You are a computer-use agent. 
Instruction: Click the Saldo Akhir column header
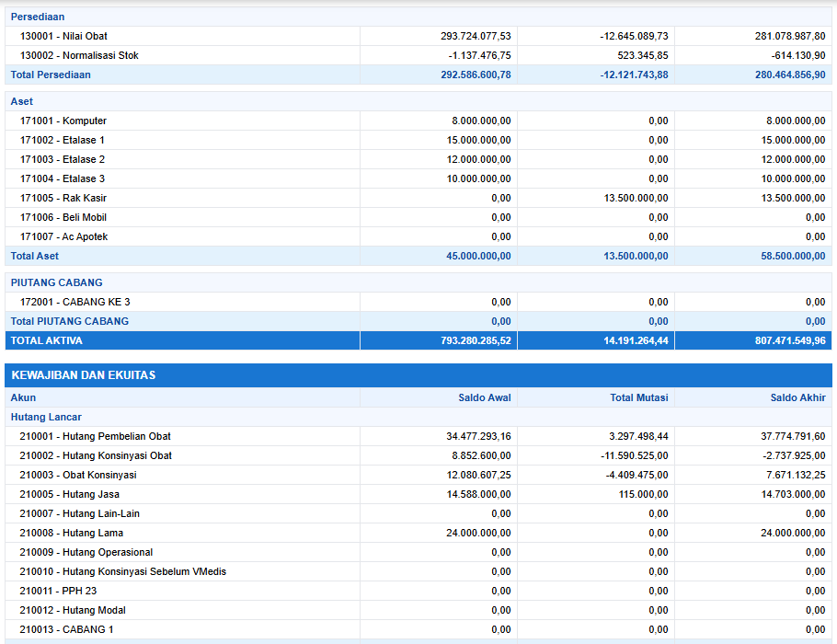click(x=797, y=398)
